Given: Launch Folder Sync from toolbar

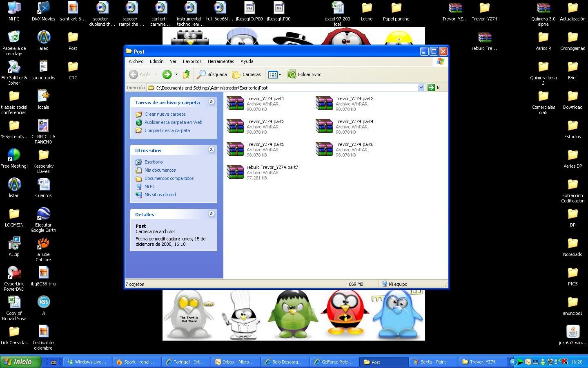Looking at the screenshot, I should click(304, 74).
